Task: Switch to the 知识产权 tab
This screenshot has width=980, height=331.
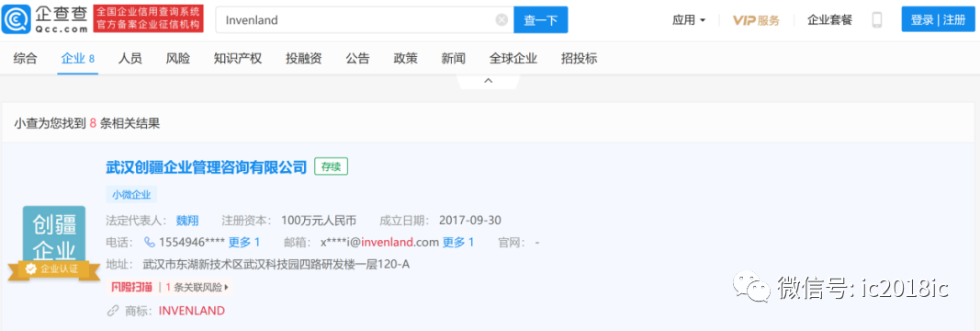Action: [238, 59]
